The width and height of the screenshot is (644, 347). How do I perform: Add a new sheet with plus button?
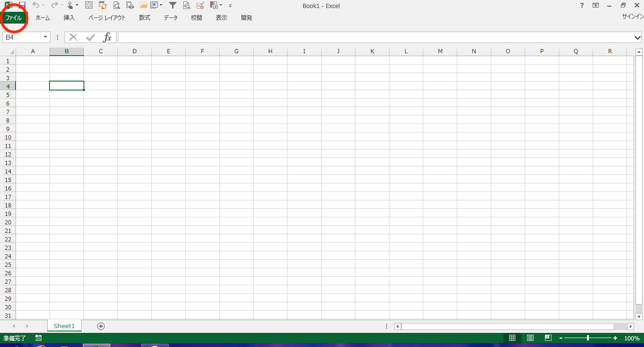click(100, 326)
